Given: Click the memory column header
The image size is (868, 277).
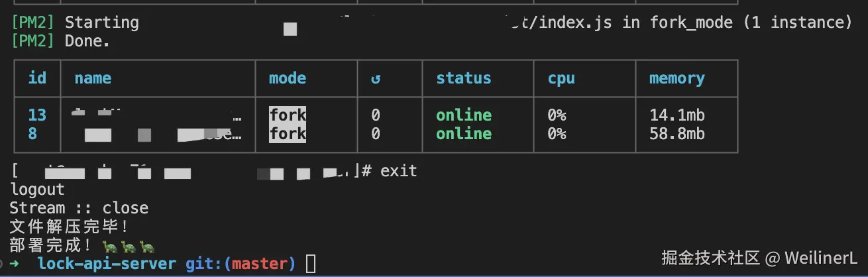Looking at the screenshot, I should (x=677, y=79).
